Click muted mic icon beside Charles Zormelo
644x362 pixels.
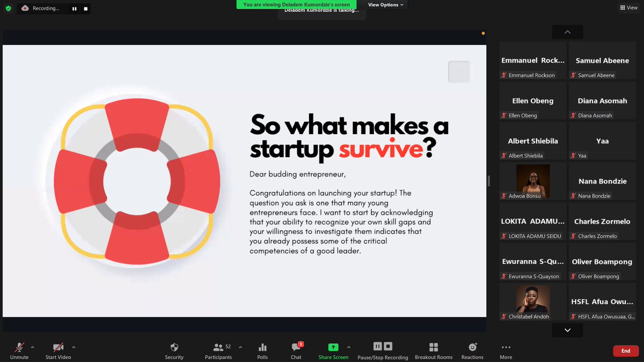573,236
